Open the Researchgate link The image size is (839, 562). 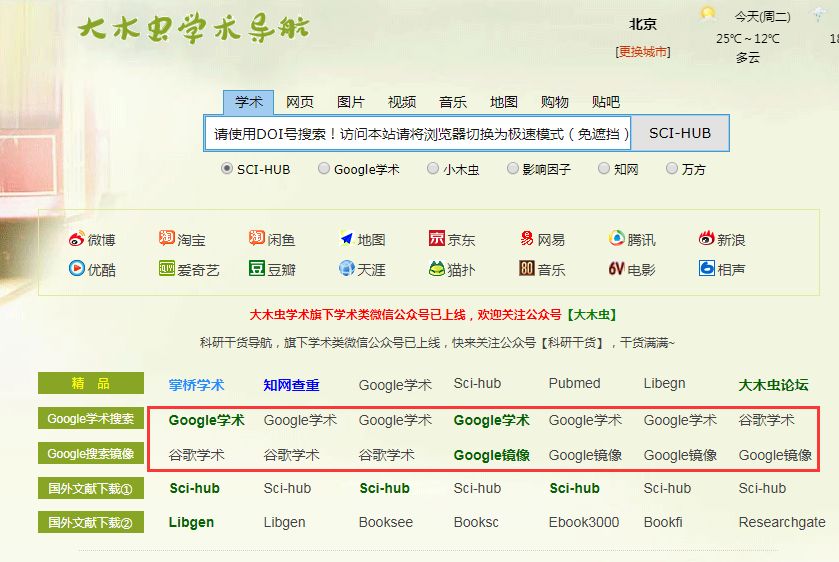[782, 522]
